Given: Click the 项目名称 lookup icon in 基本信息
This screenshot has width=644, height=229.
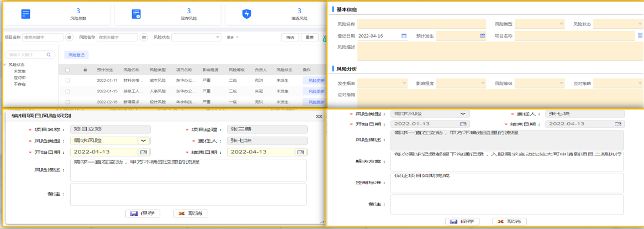Looking at the screenshot, I should point(640,36).
